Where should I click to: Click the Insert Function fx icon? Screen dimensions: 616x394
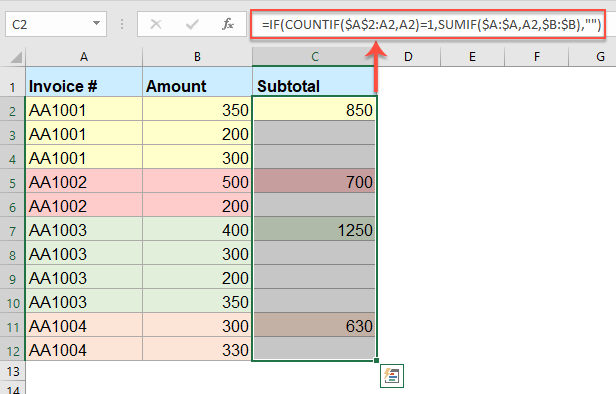tap(227, 24)
